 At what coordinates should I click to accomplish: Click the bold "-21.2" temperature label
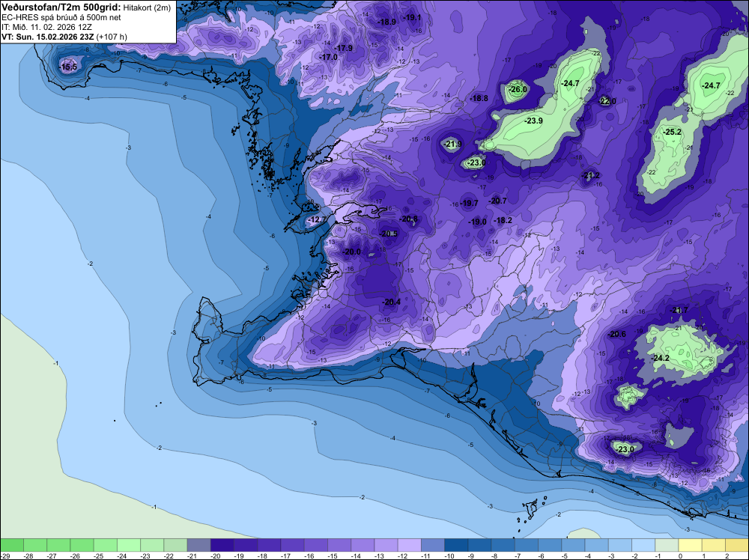point(590,176)
